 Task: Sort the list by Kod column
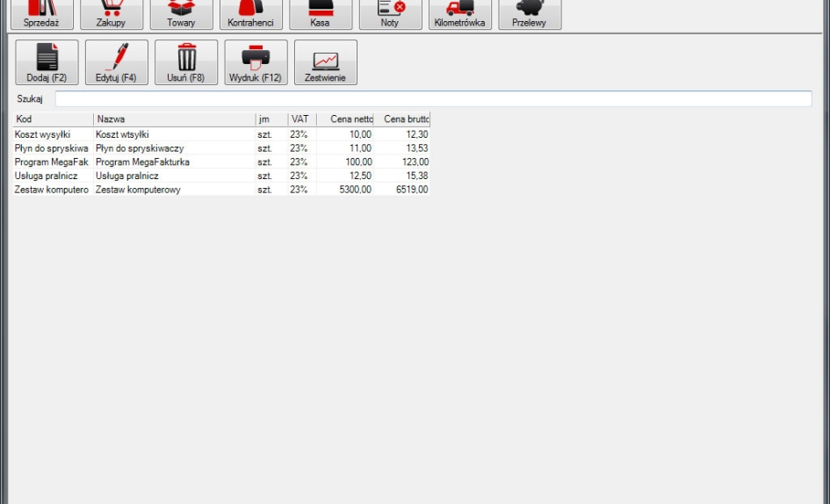(53, 119)
